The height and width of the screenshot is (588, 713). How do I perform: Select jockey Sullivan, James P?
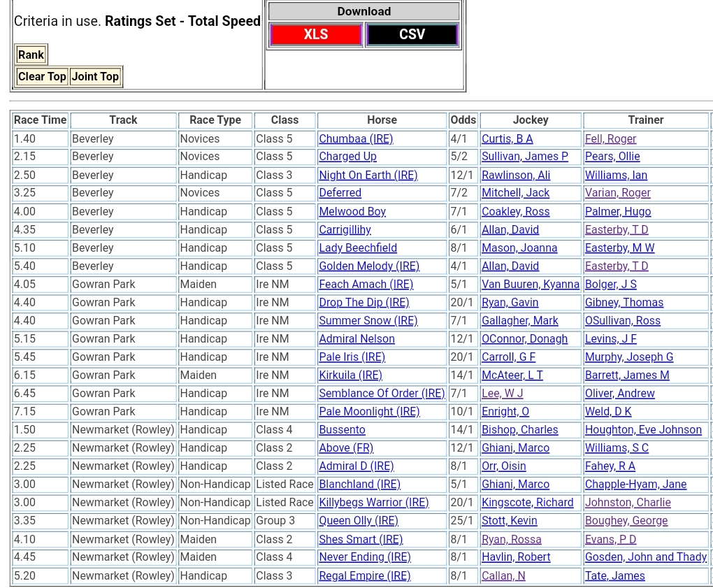[524, 157]
